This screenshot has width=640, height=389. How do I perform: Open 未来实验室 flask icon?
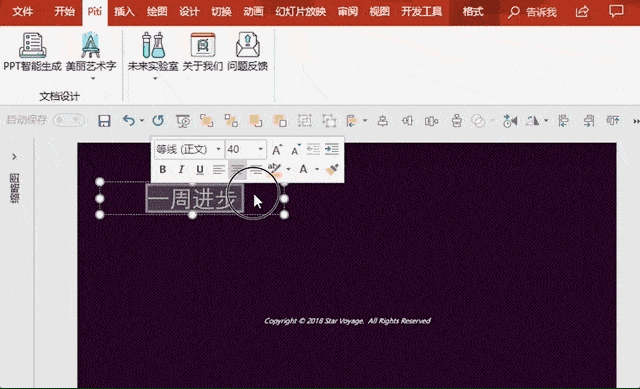153,45
